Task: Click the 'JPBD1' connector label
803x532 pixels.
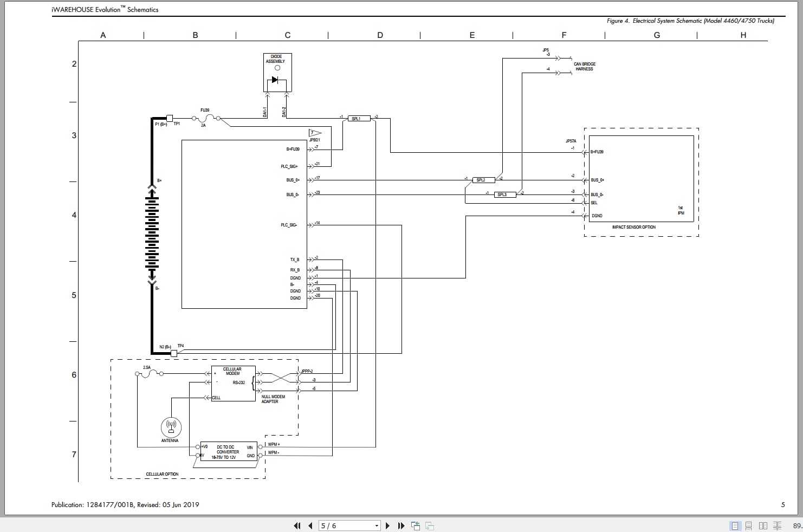Action: [x=314, y=140]
